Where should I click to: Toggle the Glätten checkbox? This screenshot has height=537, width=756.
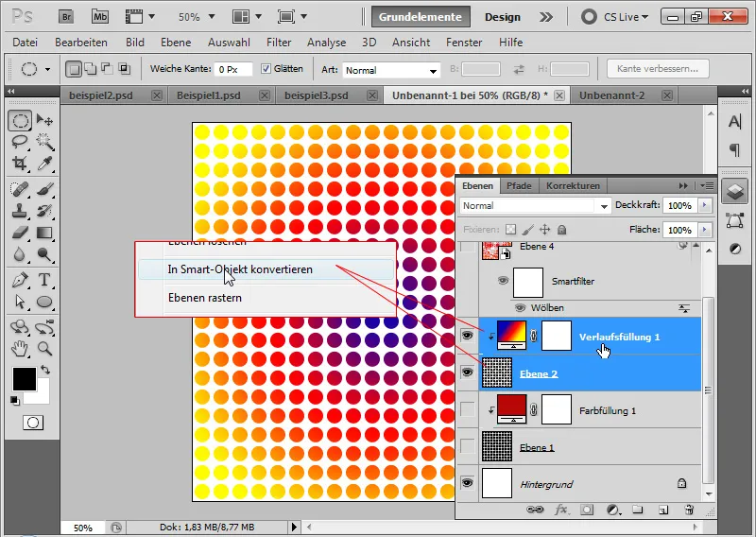click(x=266, y=69)
